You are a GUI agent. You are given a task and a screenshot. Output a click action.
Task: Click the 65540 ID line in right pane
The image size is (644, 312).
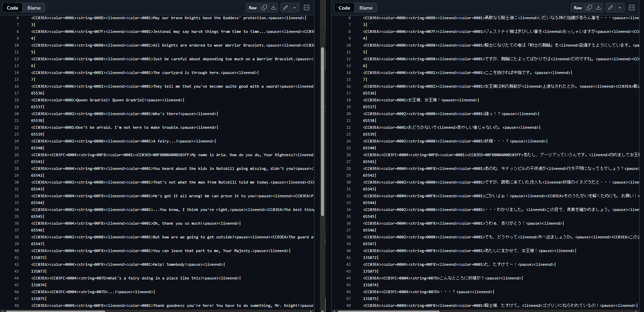click(x=370, y=148)
